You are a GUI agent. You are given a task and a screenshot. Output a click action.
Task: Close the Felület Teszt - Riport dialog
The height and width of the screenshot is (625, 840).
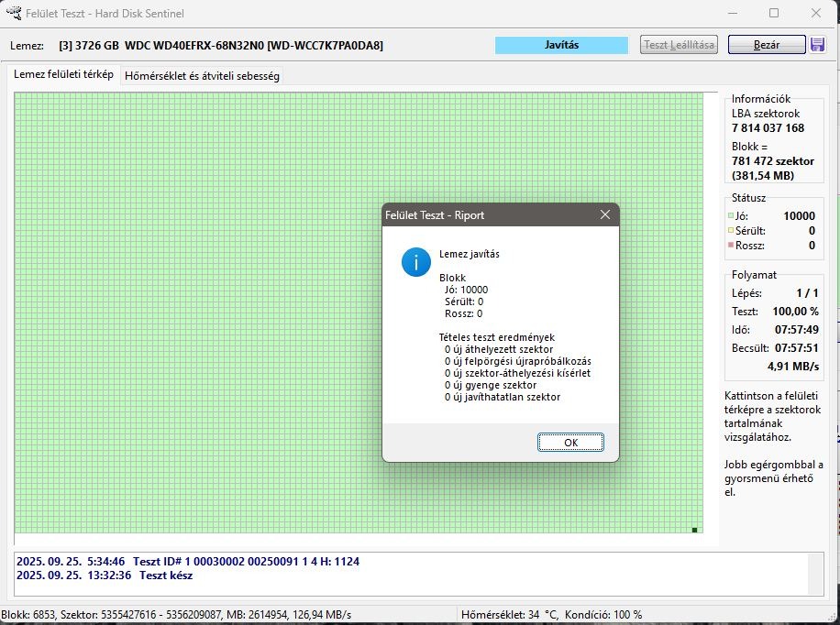tap(605, 214)
